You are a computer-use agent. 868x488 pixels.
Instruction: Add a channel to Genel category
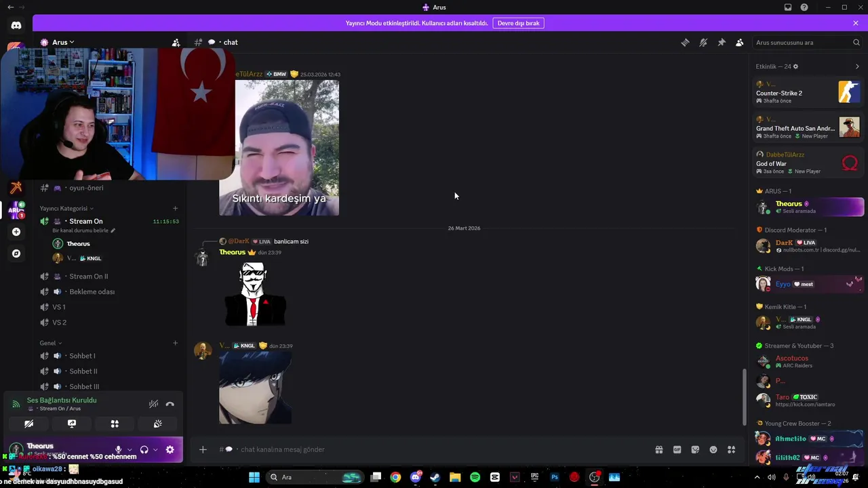click(x=175, y=343)
